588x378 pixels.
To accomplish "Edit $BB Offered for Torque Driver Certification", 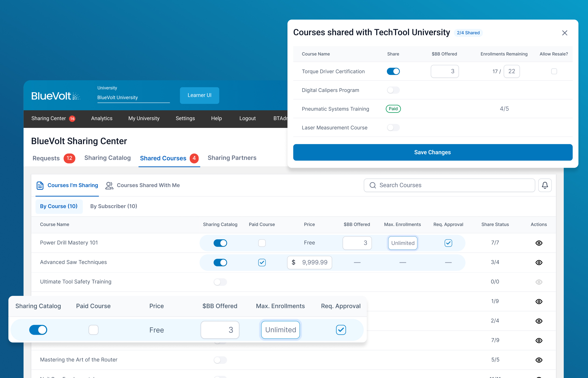I will (x=444, y=71).
